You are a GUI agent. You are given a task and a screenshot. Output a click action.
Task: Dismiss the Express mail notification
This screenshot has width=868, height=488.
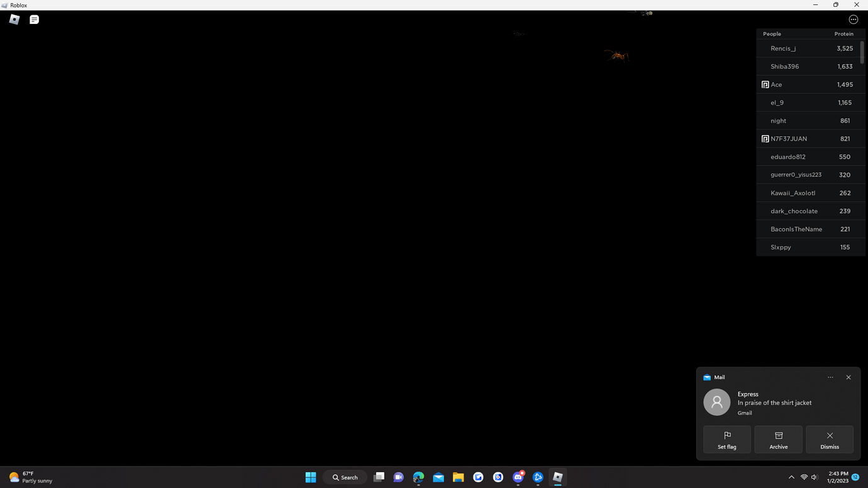pyautogui.click(x=829, y=439)
